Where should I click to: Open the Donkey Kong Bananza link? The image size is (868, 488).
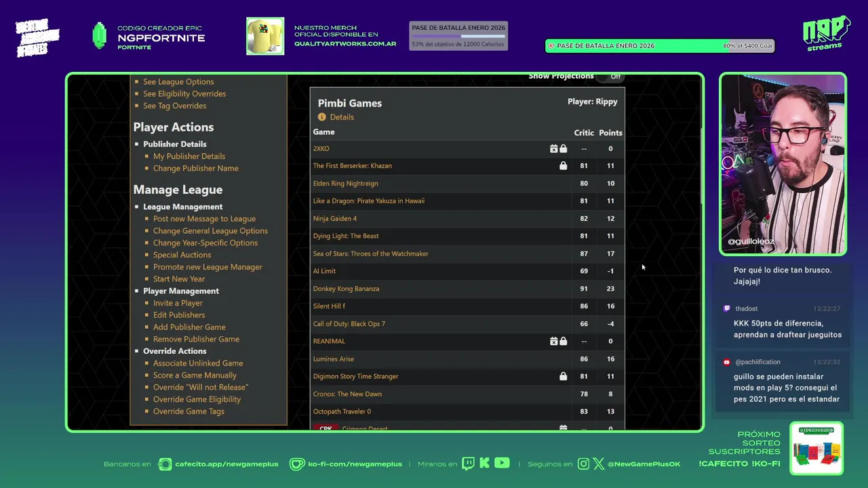click(346, 289)
